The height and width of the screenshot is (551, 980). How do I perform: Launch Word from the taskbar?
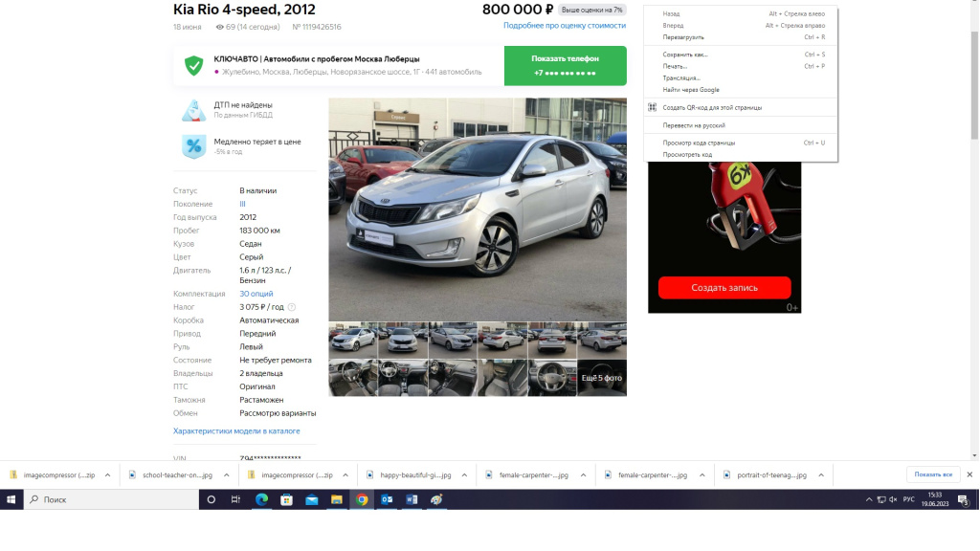point(412,499)
